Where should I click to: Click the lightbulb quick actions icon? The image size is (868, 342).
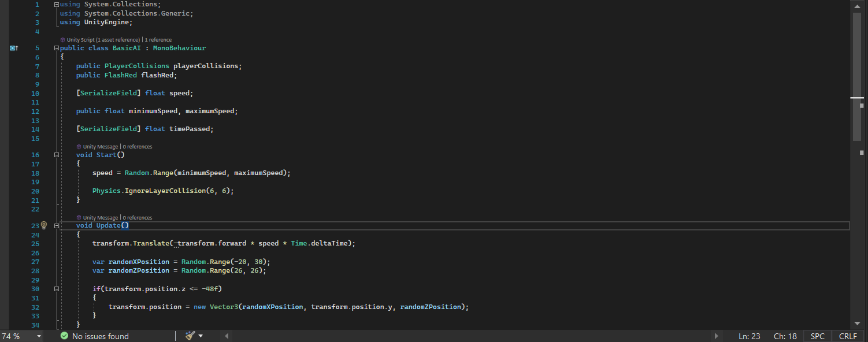coord(43,225)
